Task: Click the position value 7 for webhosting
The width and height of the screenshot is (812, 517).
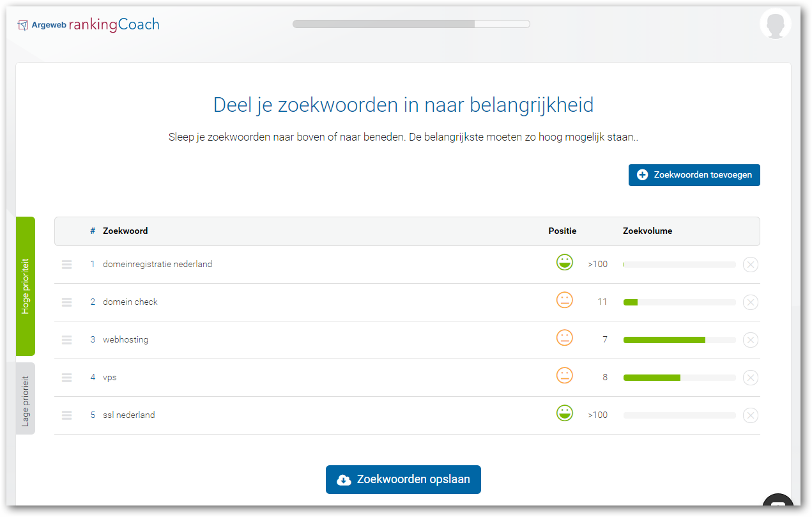Action: 605,340
